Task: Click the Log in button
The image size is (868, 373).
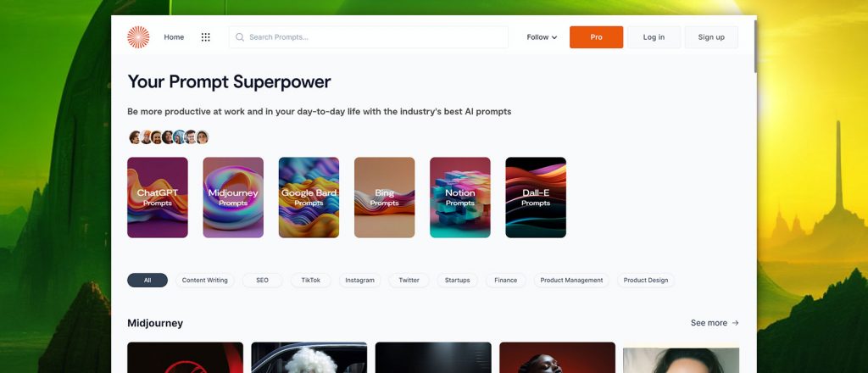Action: click(x=654, y=37)
